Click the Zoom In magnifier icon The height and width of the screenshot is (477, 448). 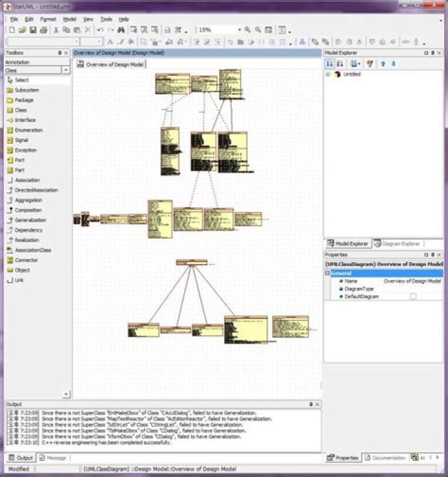248,30
